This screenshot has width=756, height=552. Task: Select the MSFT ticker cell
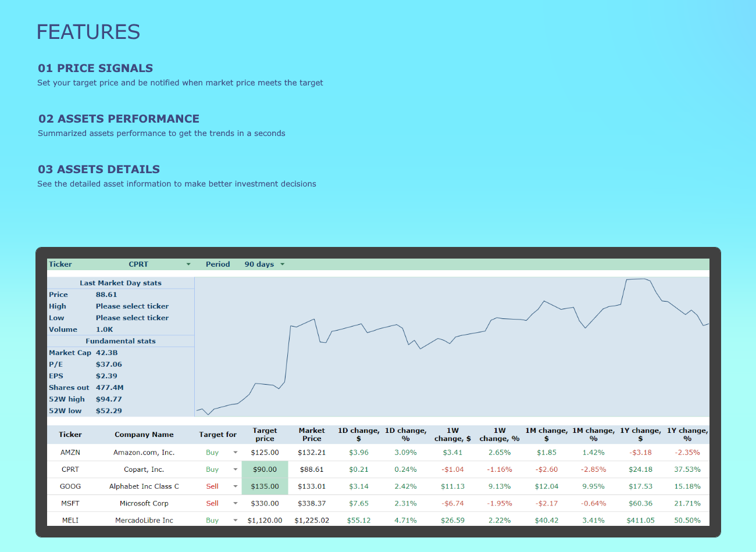70,503
